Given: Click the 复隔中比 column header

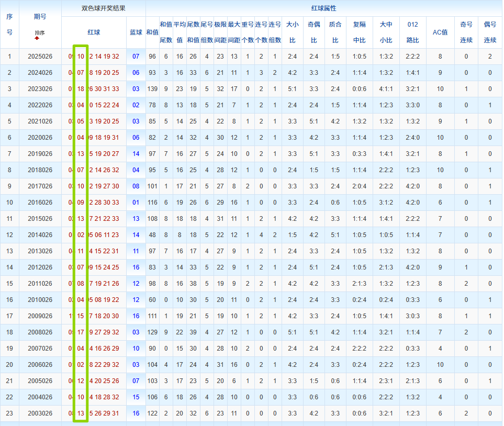Looking at the screenshot, I should [360, 32].
